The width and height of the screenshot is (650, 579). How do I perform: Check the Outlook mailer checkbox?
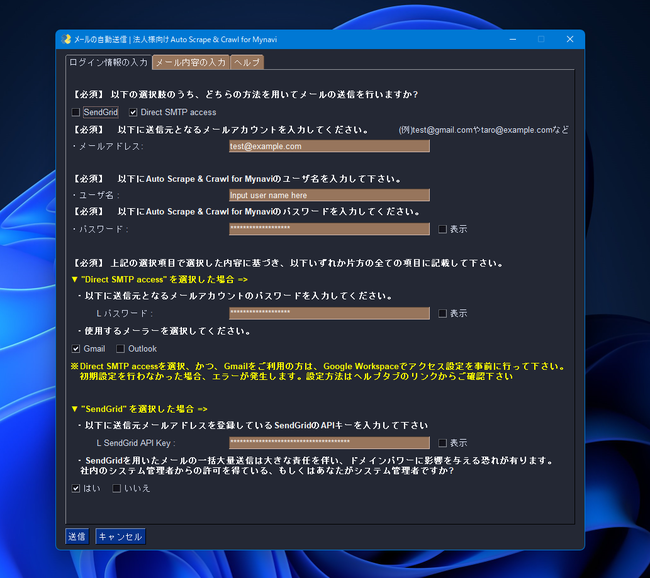coord(121,348)
